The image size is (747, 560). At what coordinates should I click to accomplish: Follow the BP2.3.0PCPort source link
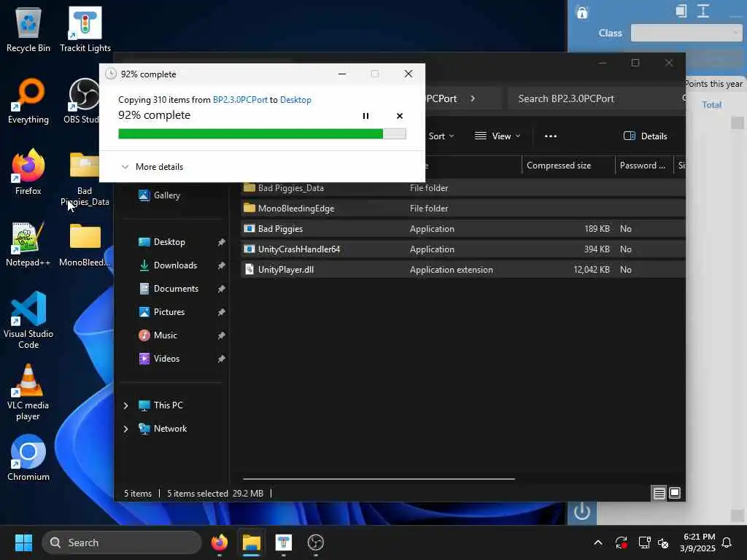240,99
